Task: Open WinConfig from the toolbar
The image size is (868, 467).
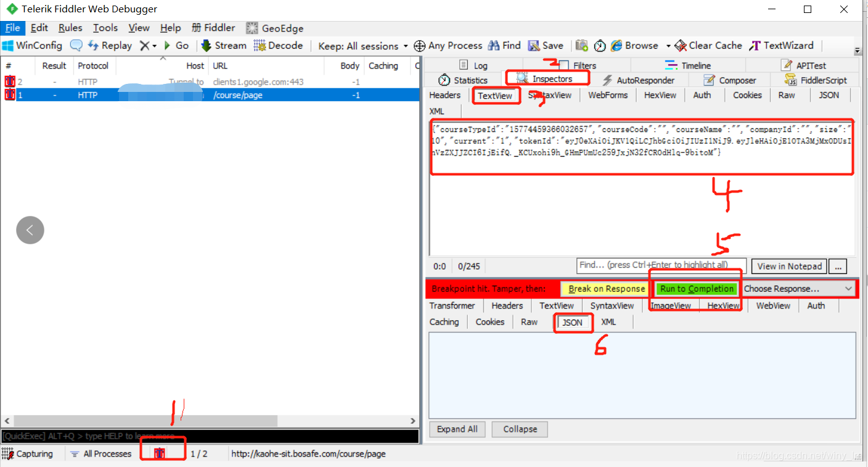Action: pyautogui.click(x=32, y=46)
